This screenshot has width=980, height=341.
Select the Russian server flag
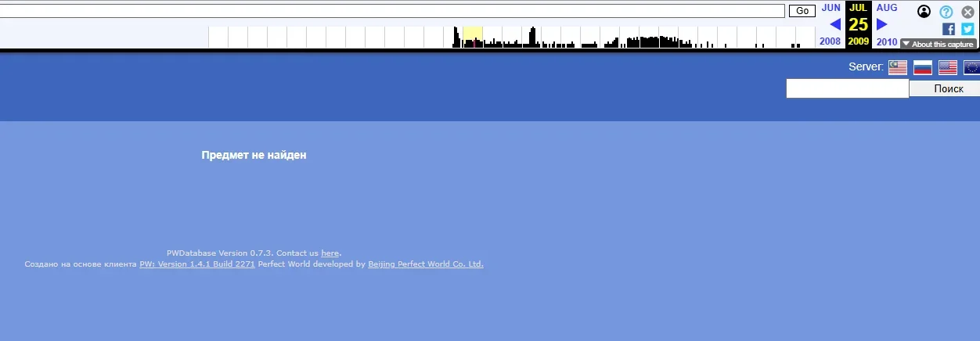(923, 67)
